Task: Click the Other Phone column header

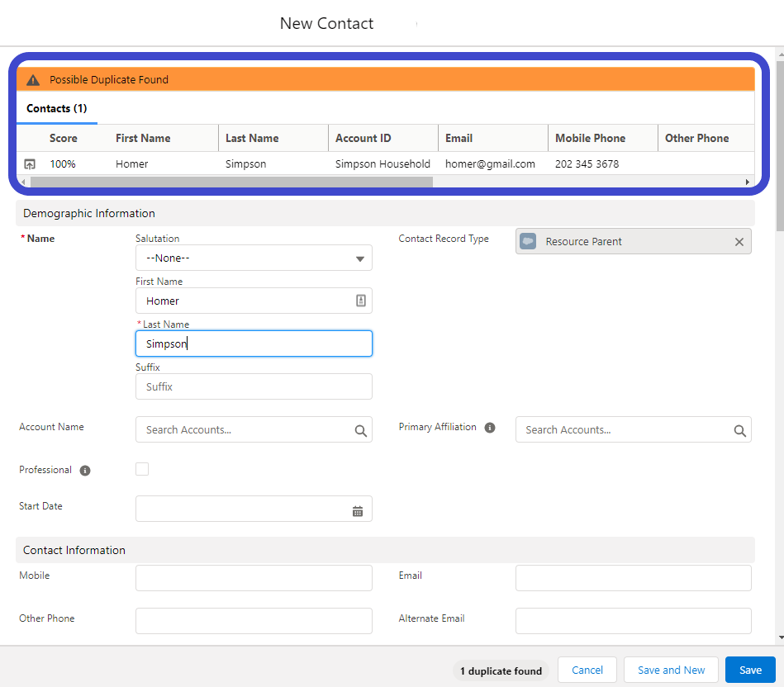Action: tap(696, 139)
